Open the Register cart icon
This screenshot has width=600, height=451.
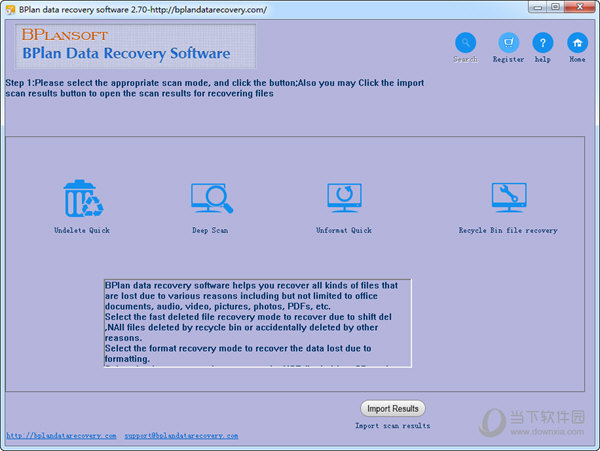tap(508, 42)
